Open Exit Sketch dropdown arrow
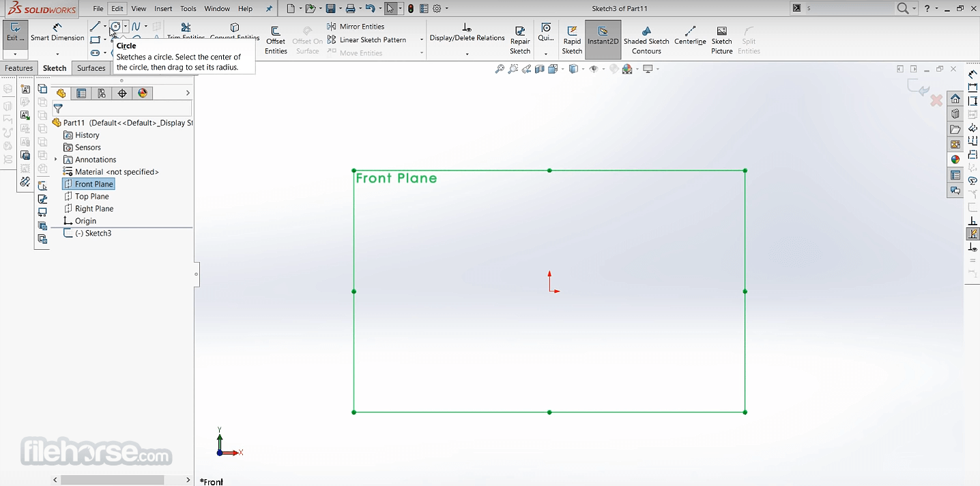 15,54
